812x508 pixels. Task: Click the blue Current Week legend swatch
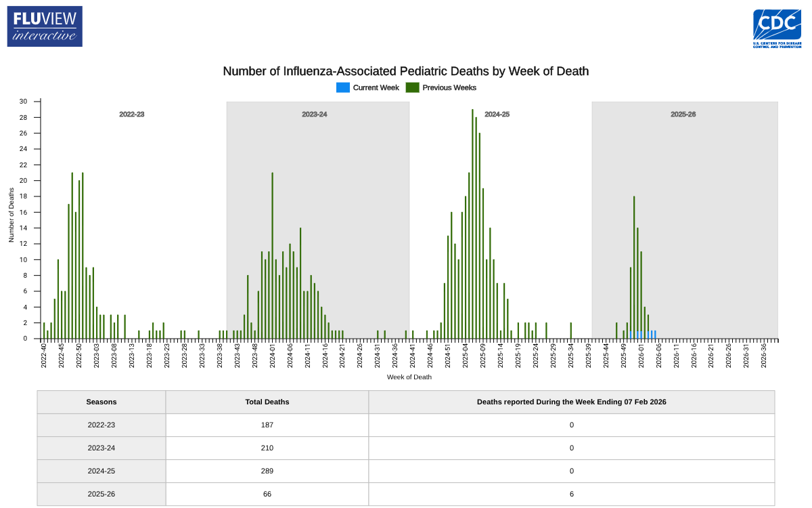343,87
